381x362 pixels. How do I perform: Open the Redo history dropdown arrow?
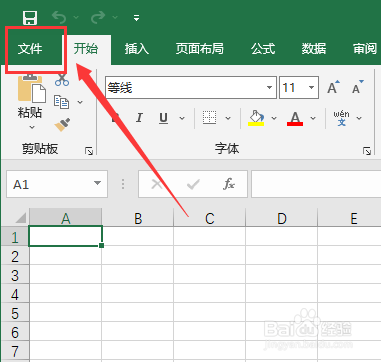point(115,17)
